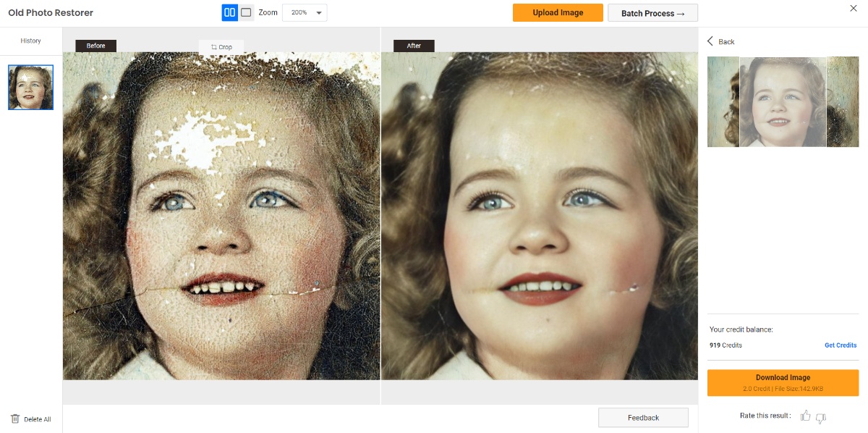Image resolution: width=868 pixels, height=433 pixels.
Task: Click the Your credit balance text
Action: click(x=741, y=329)
